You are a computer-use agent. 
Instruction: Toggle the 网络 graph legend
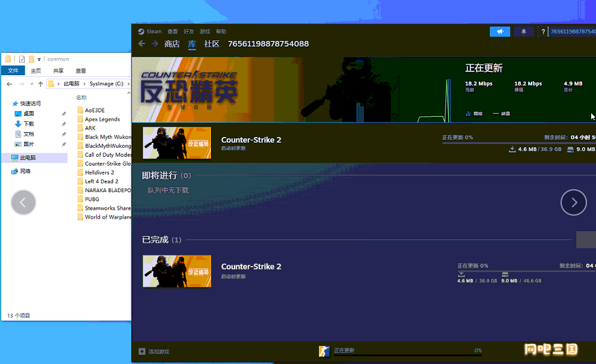click(474, 114)
